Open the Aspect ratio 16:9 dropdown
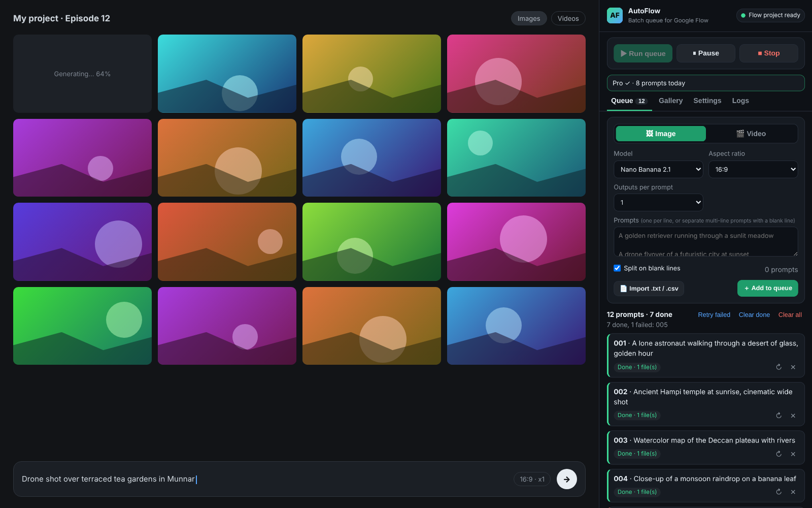The height and width of the screenshot is (508, 812). 753,170
